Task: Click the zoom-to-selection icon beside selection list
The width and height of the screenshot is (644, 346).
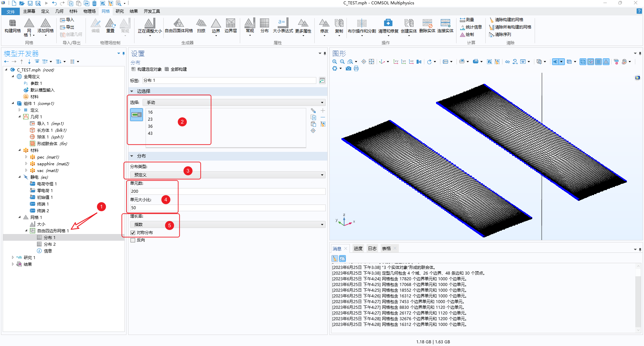Action: coord(313,131)
